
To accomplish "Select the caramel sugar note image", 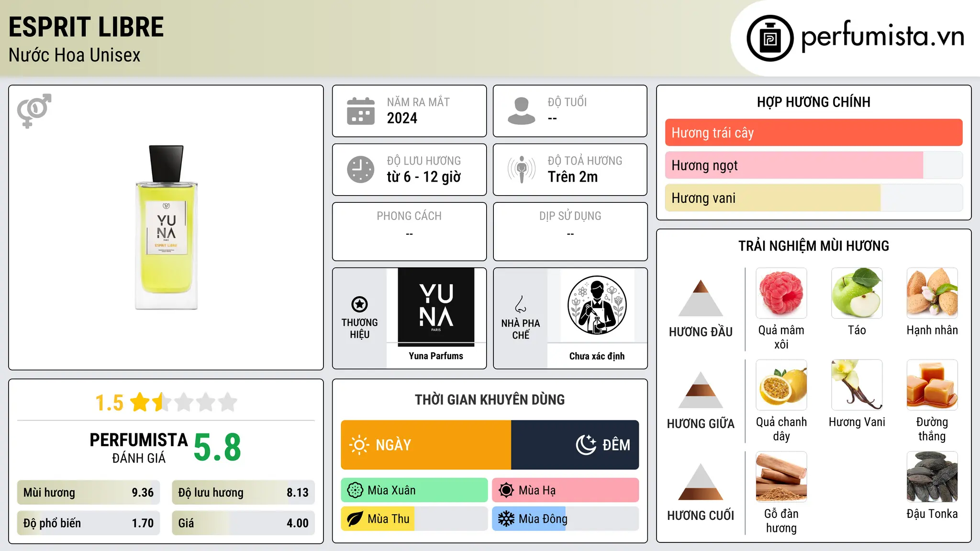I will [x=932, y=385].
